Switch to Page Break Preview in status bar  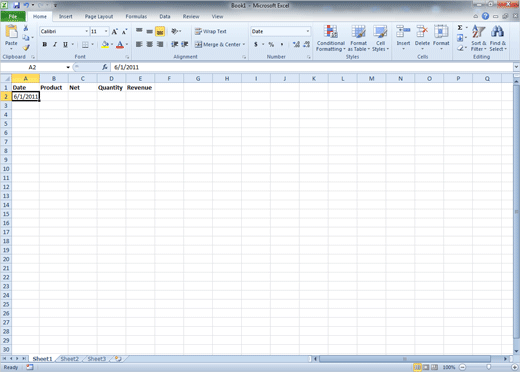pos(435,367)
